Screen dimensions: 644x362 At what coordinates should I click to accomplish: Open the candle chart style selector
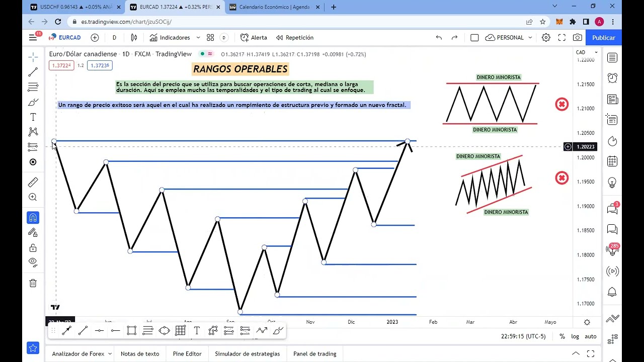tap(134, 38)
